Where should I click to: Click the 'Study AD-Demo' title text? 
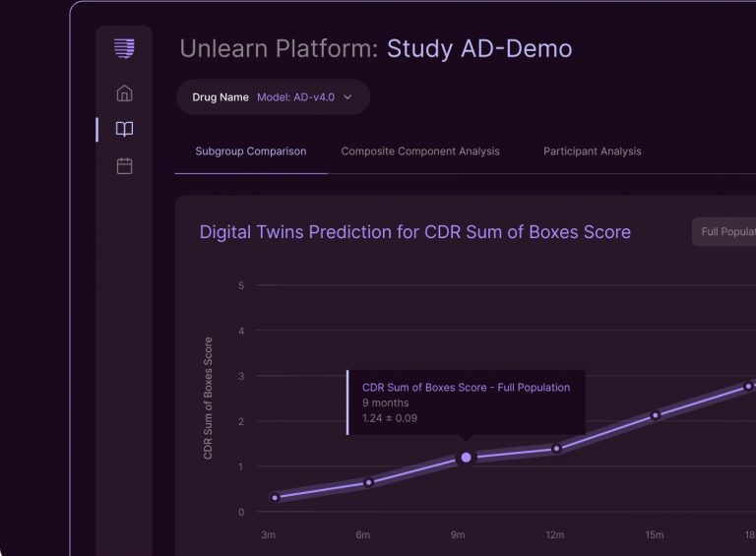click(479, 48)
